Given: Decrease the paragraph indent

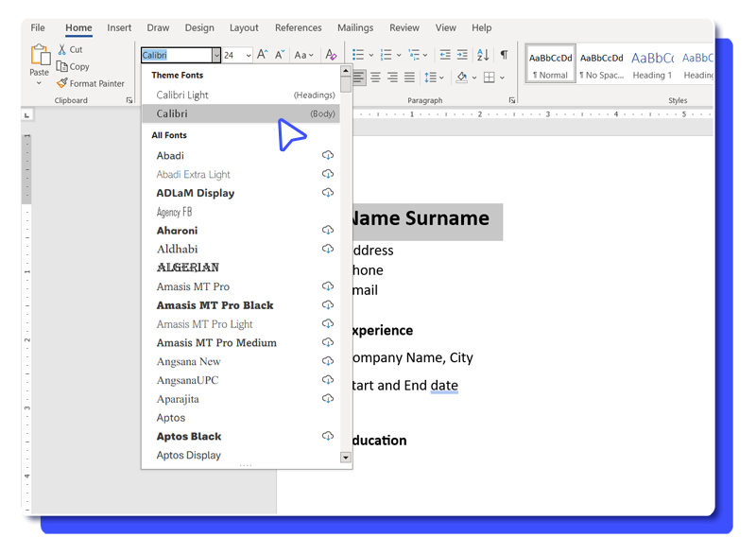Looking at the screenshot, I should (x=445, y=55).
